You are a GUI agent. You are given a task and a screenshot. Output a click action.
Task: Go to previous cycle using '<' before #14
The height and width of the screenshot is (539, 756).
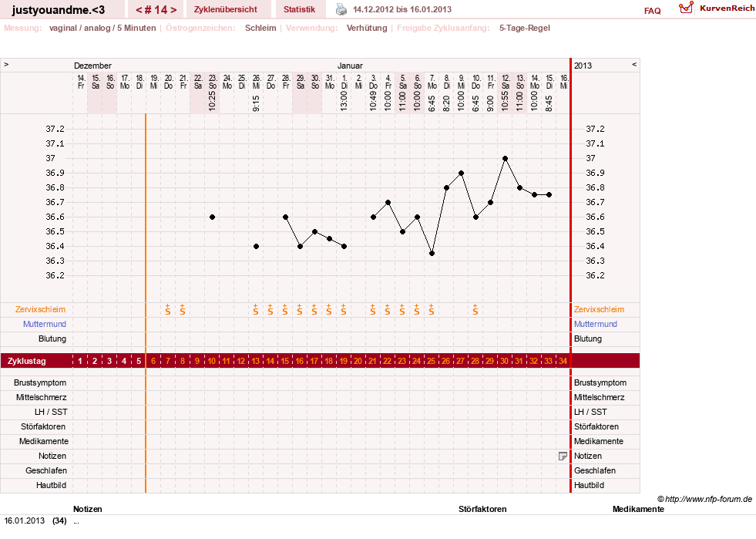coord(139,10)
